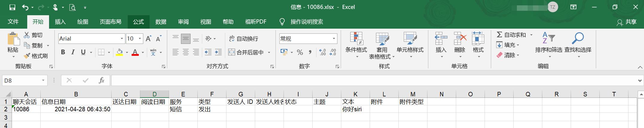Open the text orientation options
Image resolution: width=644 pixels, height=128 pixels.
point(210,38)
